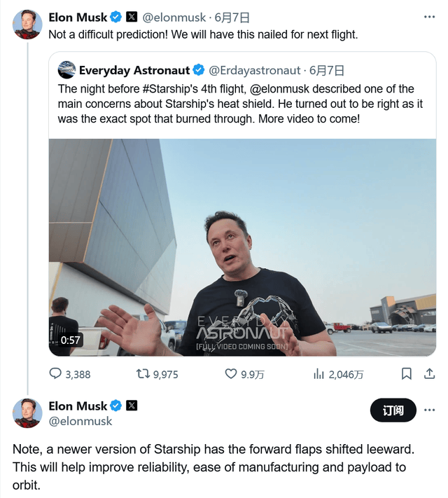This screenshot has width=448, height=498.
Task: Click the 6月7日 date of Elon's post
Action: tap(232, 17)
